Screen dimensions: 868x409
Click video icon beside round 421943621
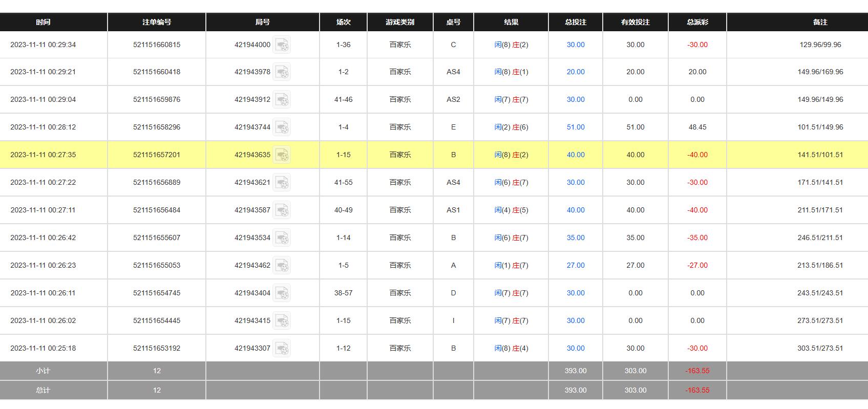tap(282, 183)
